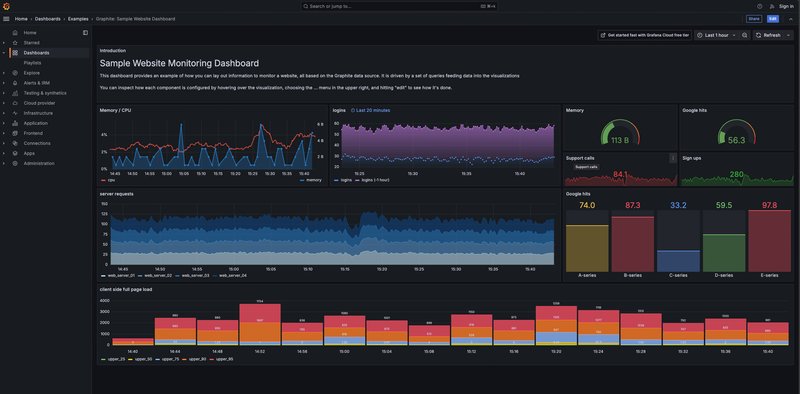This screenshot has width=800, height=394.
Task: Open the help question-mark icon
Action: click(x=760, y=6)
